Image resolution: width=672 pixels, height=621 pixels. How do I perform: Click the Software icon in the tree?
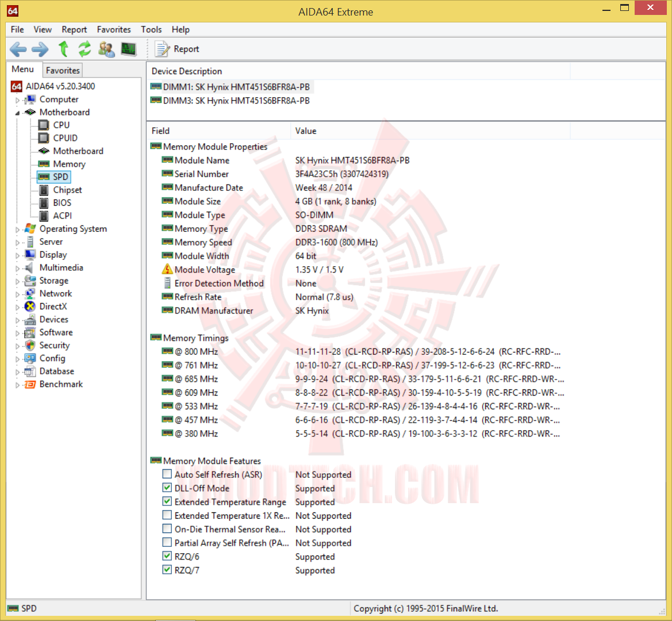30,332
